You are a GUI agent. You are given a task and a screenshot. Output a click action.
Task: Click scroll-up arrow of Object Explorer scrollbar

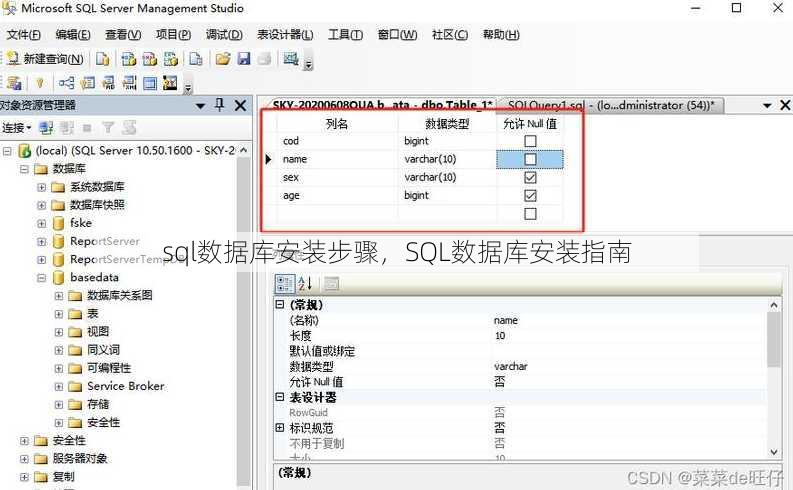(243, 151)
